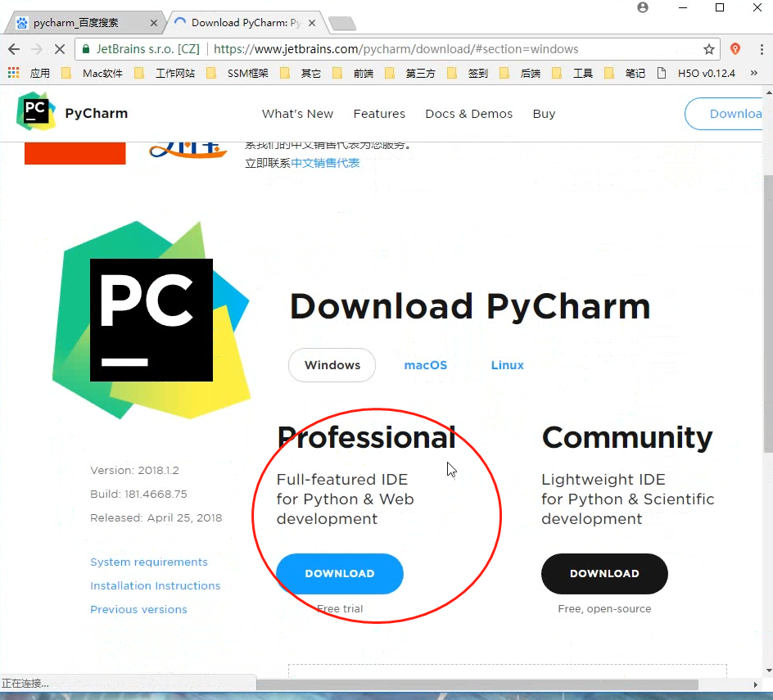The image size is (773, 700).
Task: Switch to Linux downloads
Action: point(508,365)
